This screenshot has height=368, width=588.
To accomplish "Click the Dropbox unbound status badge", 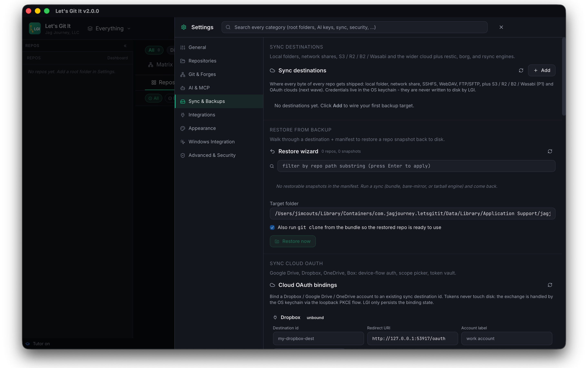I will tap(315, 318).
